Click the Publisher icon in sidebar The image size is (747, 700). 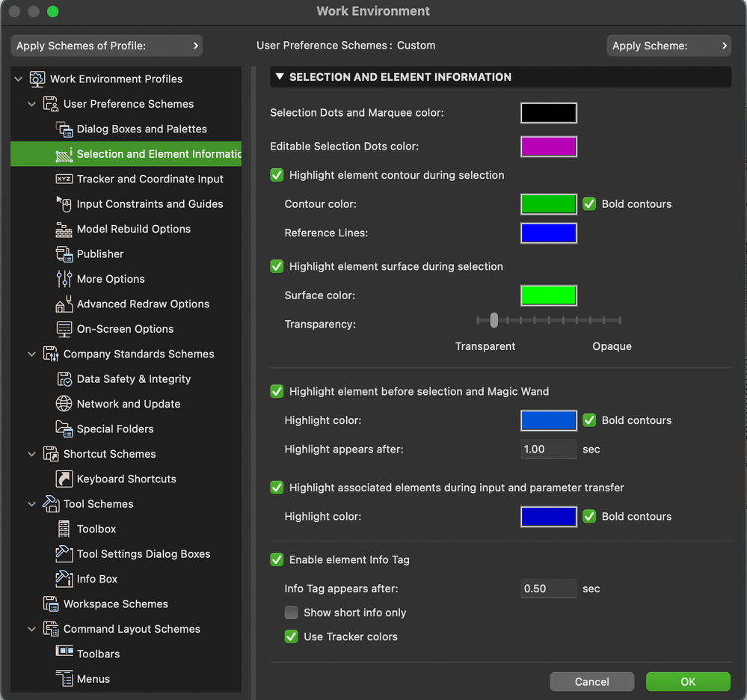(x=64, y=254)
